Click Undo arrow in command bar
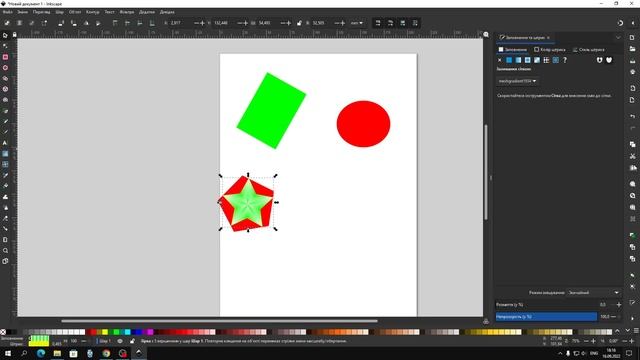 (x=632, y=116)
